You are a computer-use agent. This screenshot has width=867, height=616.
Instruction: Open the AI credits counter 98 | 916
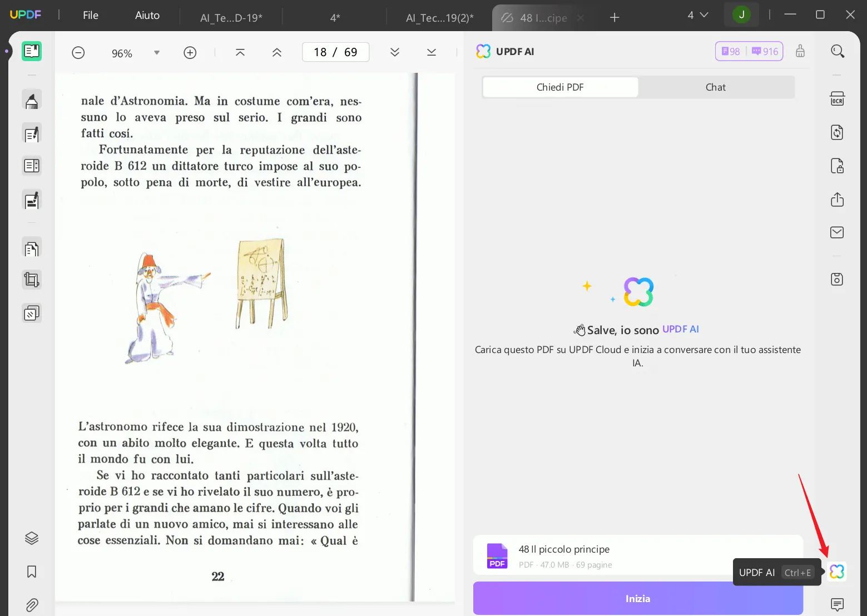[x=749, y=51]
